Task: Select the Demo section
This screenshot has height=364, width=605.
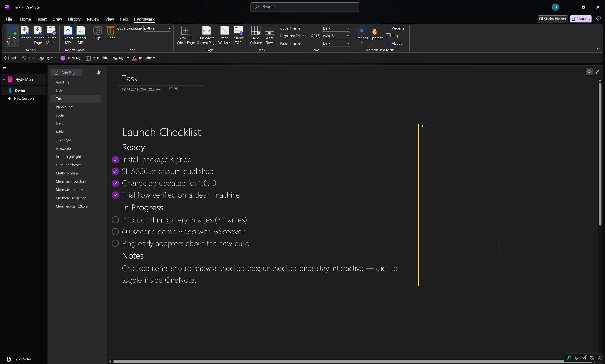Action: point(24,91)
